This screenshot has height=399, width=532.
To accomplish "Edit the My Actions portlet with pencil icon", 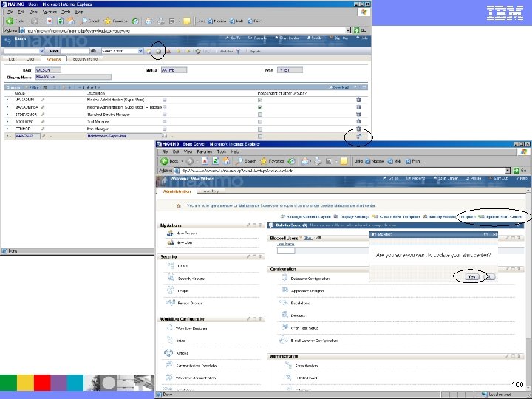I will point(248,225).
